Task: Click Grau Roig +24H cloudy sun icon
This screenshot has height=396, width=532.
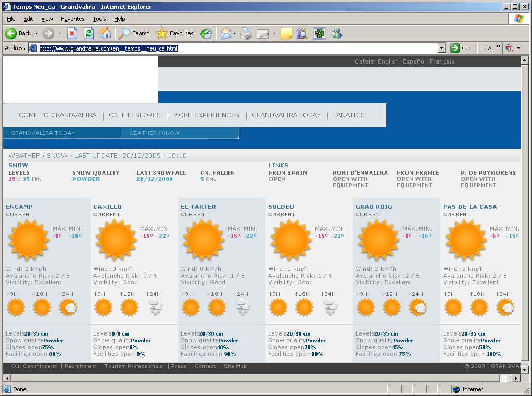Action: (418, 307)
